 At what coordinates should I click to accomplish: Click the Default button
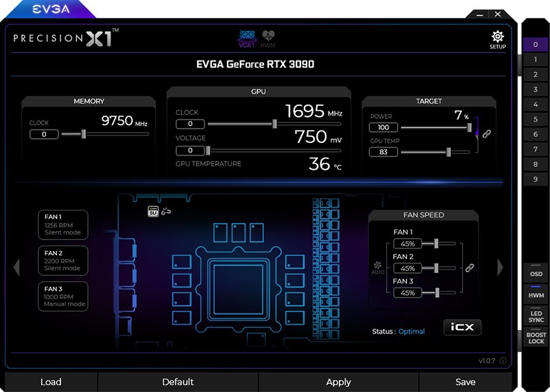(178, 382)
